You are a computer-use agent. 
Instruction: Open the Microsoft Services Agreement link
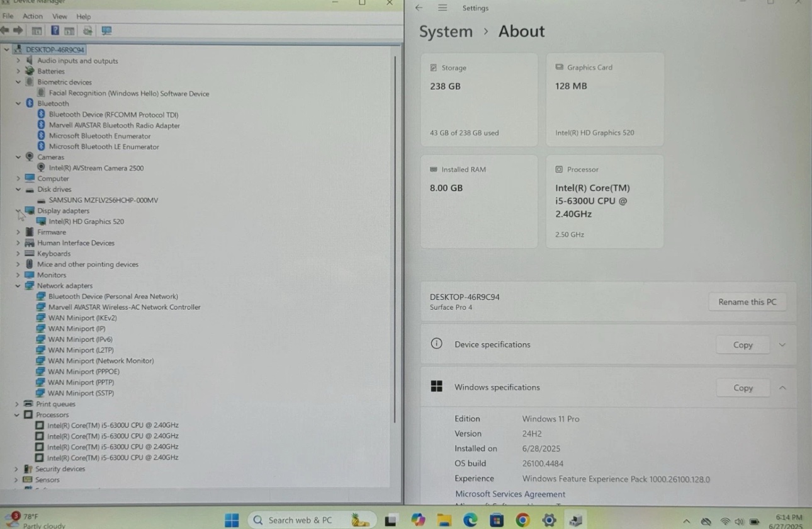point(510,494)
